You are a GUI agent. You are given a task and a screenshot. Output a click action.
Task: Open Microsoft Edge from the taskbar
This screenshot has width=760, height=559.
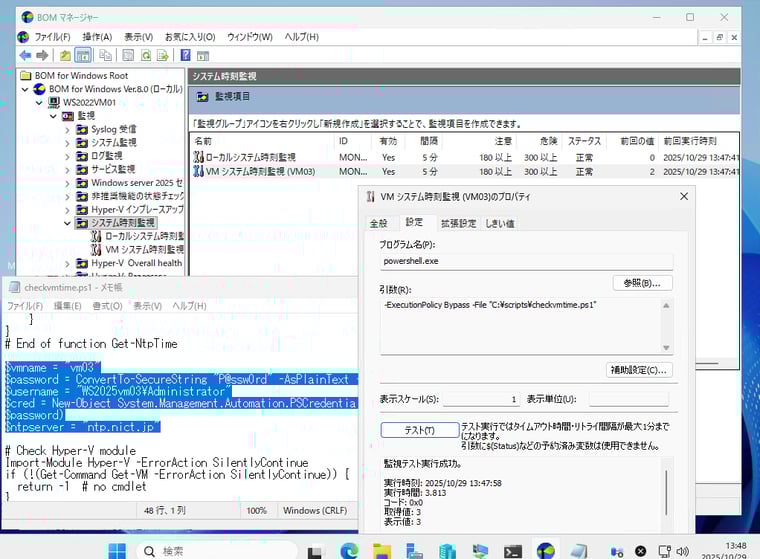[x=349, y=551]
